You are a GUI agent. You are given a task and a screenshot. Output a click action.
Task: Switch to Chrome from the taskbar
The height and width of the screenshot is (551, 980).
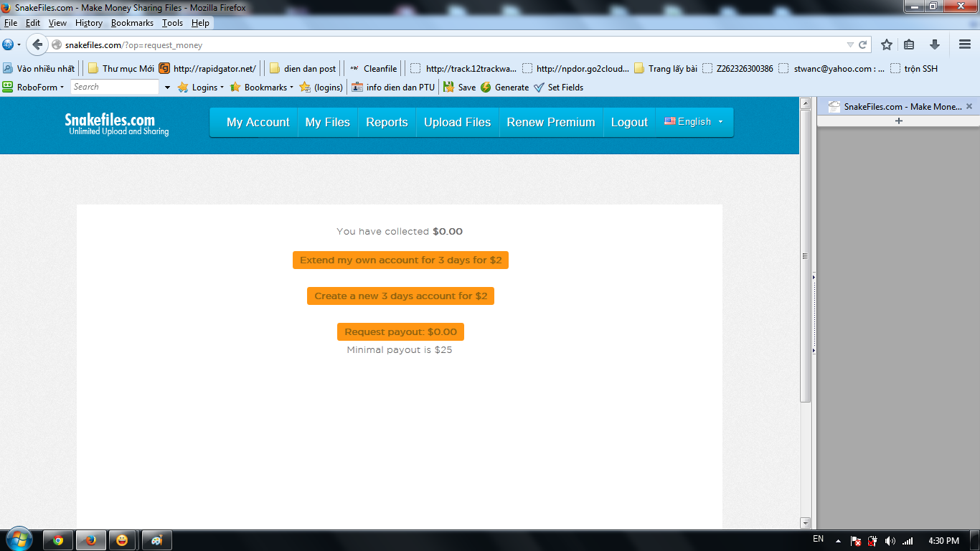tap(58, 540)
